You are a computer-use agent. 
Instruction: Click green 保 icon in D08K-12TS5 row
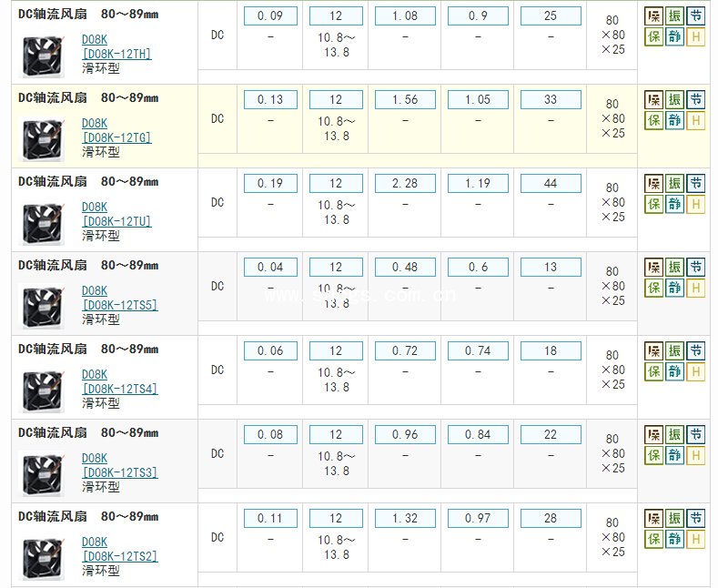653,288
